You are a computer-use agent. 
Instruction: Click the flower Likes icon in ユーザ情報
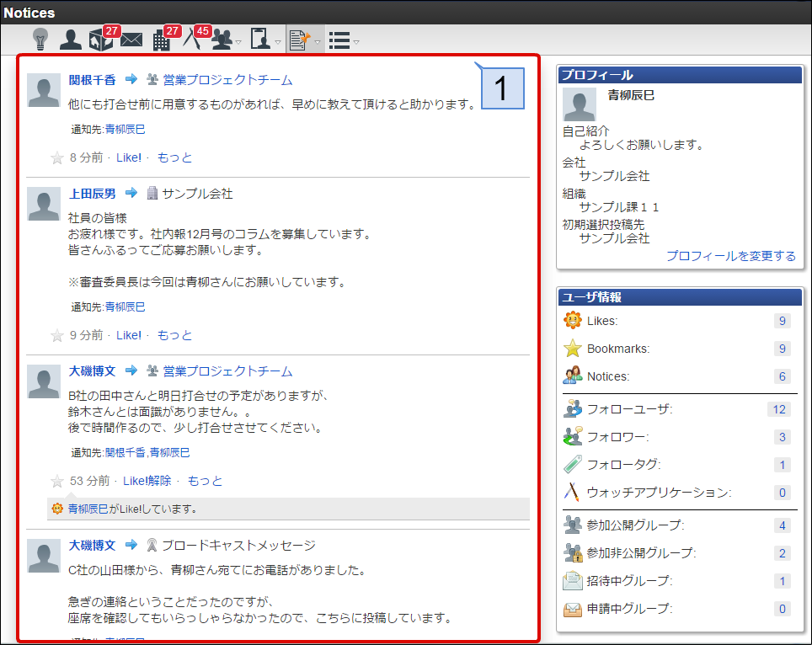573,321
